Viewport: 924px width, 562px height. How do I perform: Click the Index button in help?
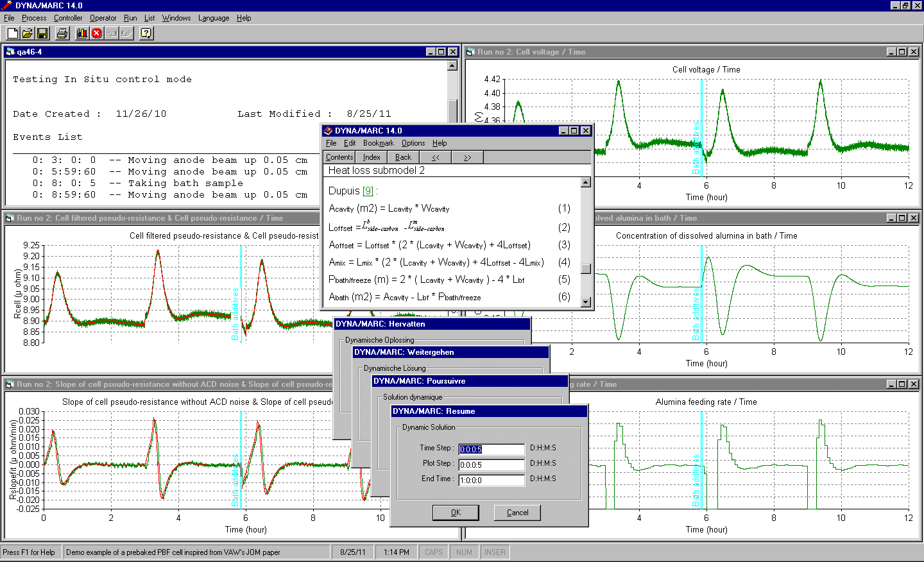coord(372,157)
